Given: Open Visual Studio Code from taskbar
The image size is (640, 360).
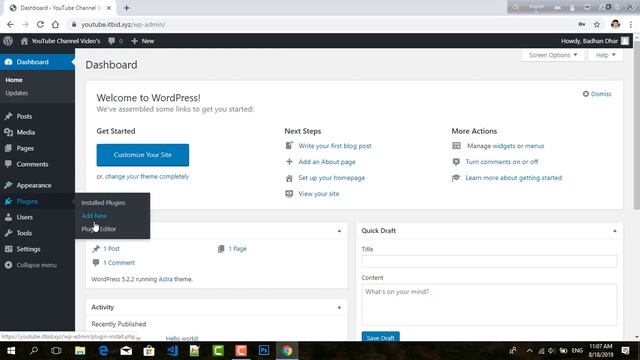Looking at the screenshot, I should tap(172, 351).
